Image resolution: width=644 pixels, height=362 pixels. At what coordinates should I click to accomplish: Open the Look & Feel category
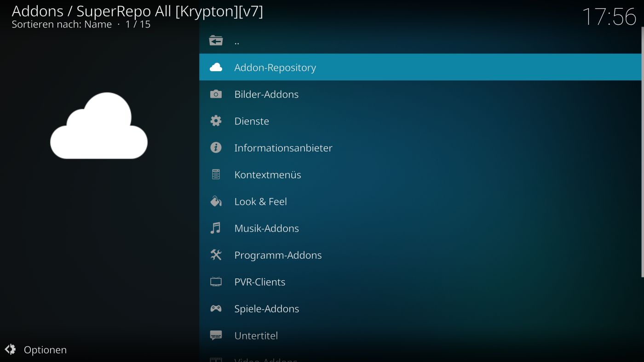pos(420,201)
